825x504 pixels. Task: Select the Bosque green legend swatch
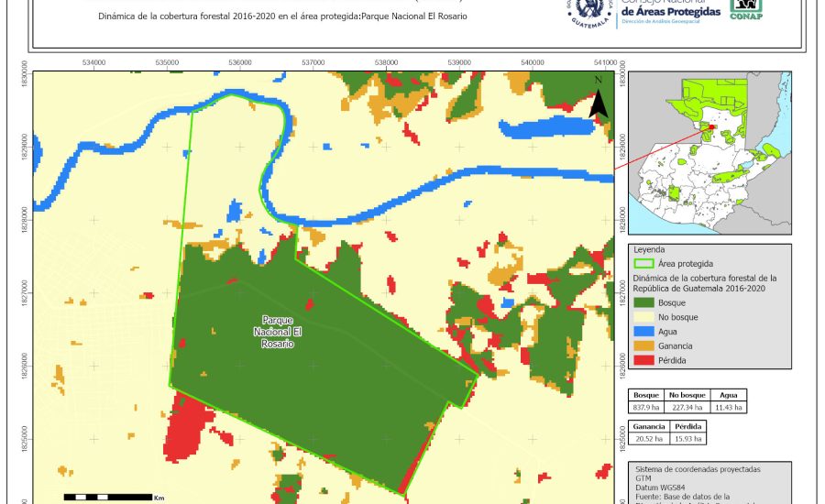tap(646, 301)
